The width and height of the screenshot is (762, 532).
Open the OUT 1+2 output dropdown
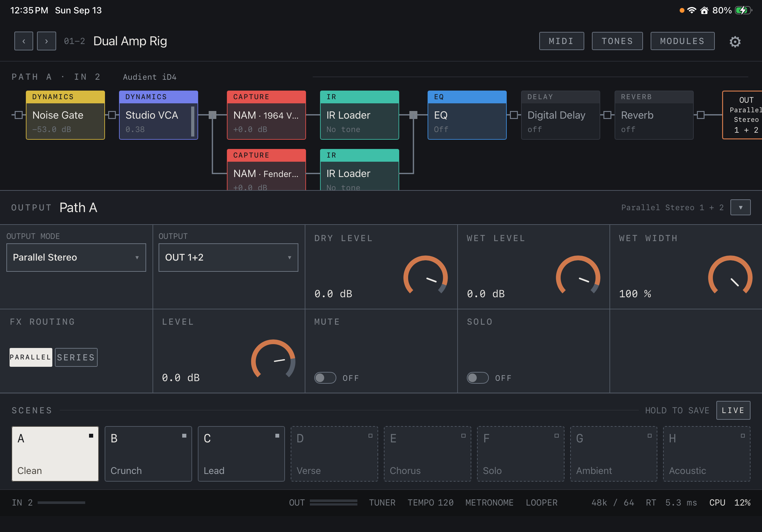click(228, 257)
